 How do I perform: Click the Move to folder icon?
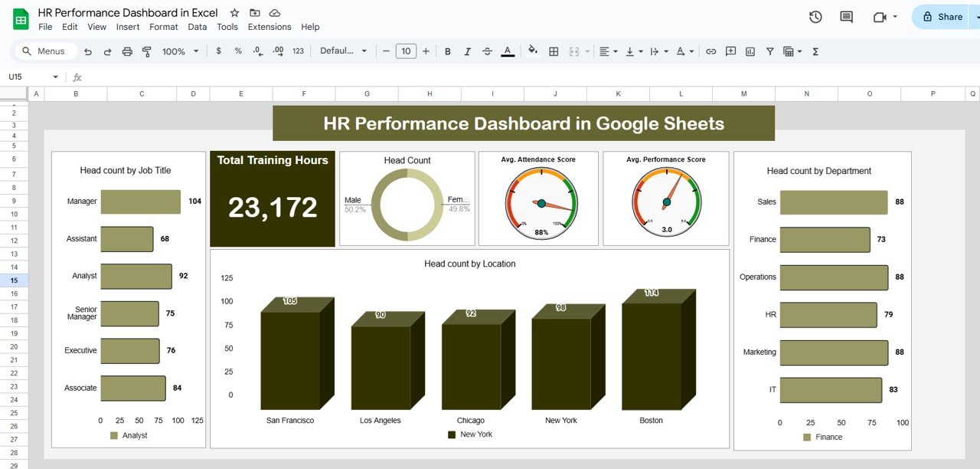(x=254, y=13)
